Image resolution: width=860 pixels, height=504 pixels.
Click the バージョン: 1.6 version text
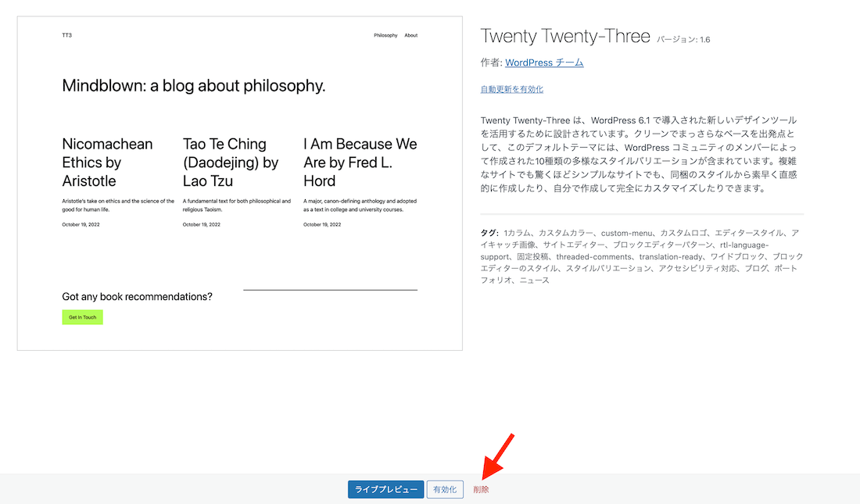point(683,40)
